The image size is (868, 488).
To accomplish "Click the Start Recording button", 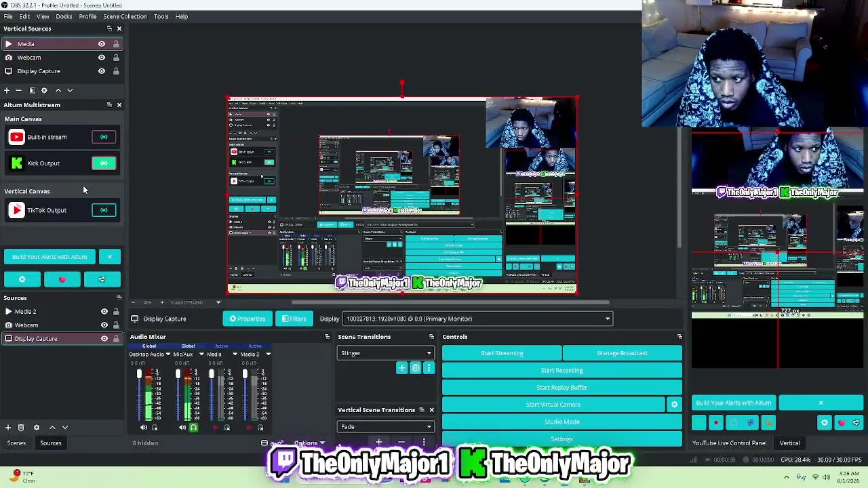I will click(x=561, y=371).
